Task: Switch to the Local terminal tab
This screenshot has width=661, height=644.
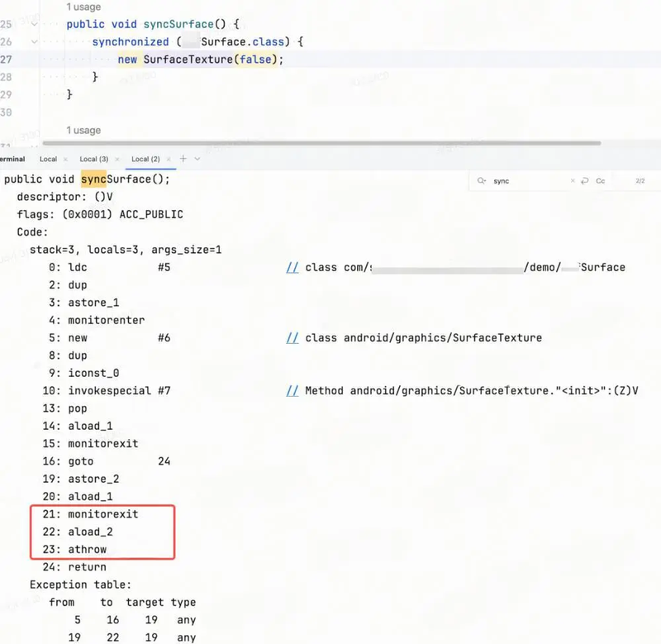Action: (48, 159)
